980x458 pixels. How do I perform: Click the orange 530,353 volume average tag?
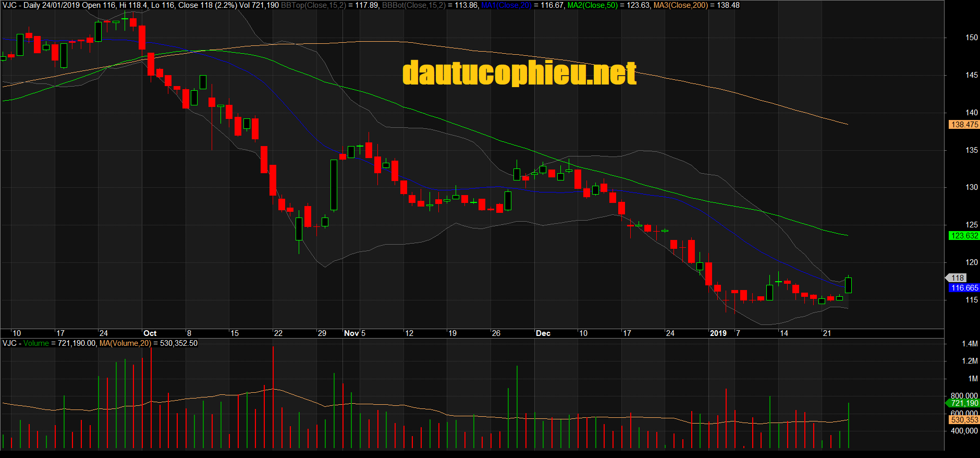coord(964,420)
